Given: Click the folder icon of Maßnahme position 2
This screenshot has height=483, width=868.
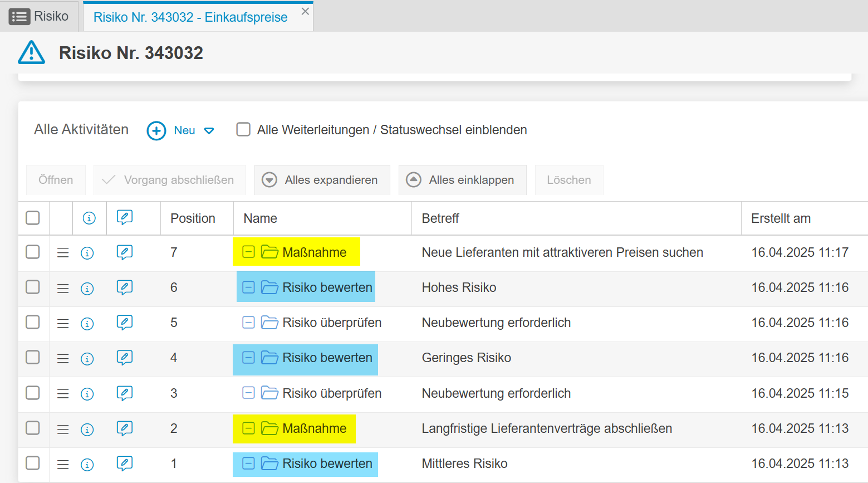Looking at the screenshot, I should click(x=269, y=428).
